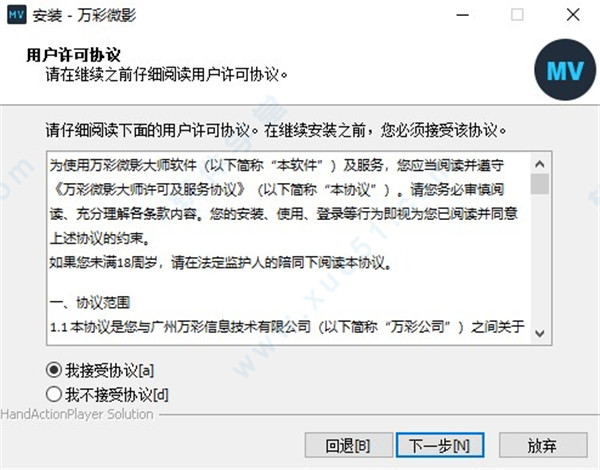The image size is (600, 470).
Task: Click the 一、协议范围 section heading
Action: click(x=90, y=302)
